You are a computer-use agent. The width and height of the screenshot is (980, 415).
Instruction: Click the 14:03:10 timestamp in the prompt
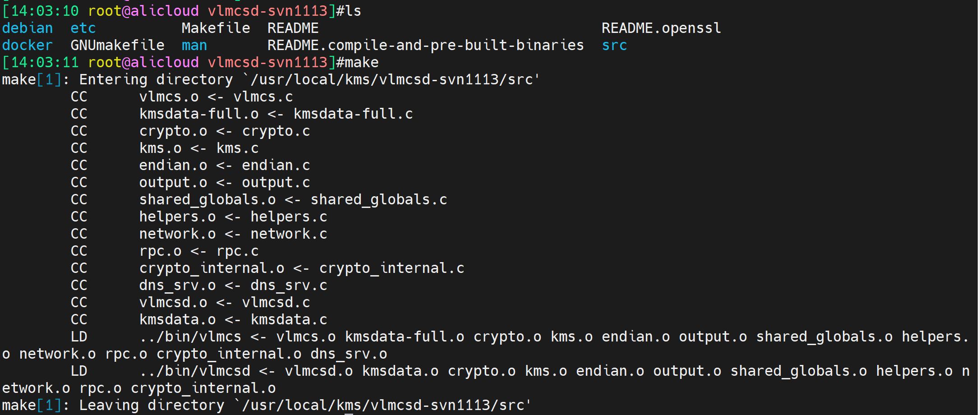(x=45, y=11)
